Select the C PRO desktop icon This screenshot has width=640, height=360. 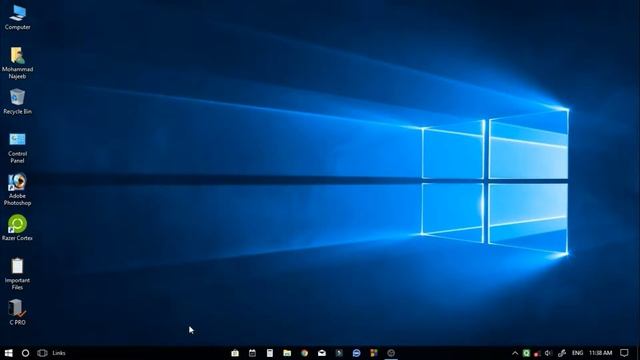click(x=17, y=312)
